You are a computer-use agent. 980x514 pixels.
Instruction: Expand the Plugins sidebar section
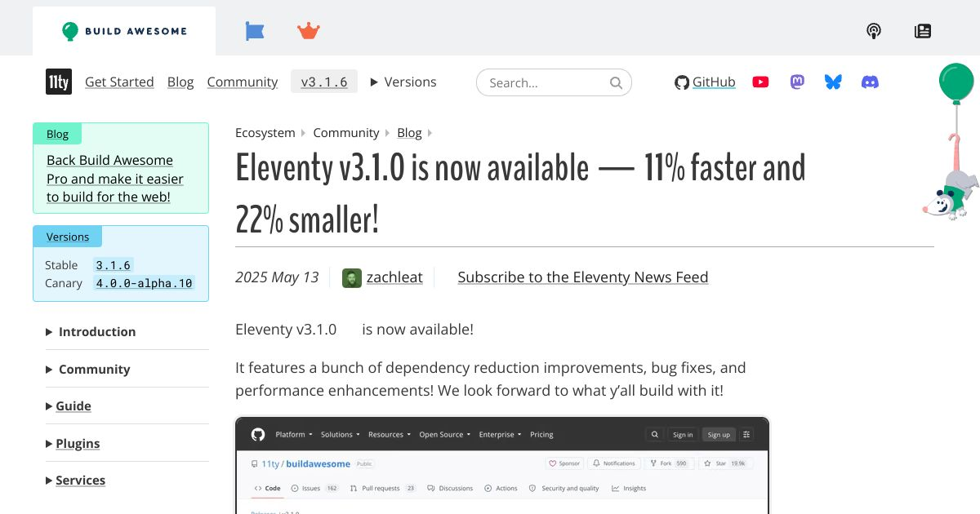point(73,443)
